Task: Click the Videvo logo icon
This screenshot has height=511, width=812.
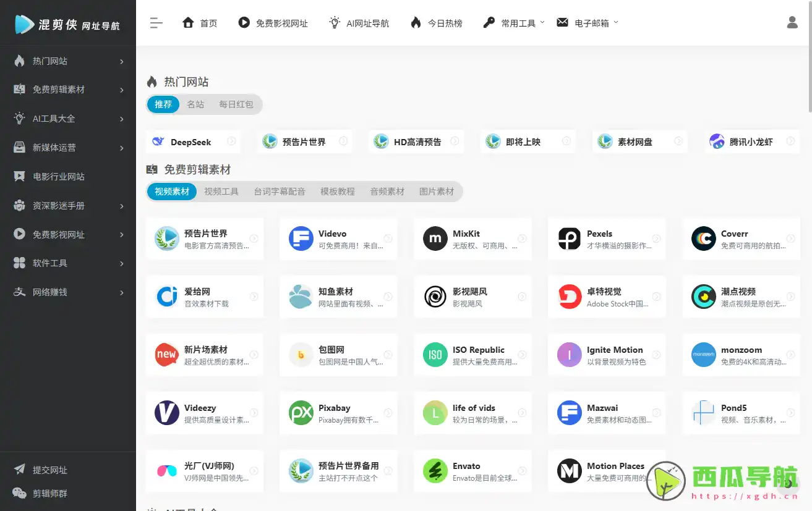Action: point(301,239)
